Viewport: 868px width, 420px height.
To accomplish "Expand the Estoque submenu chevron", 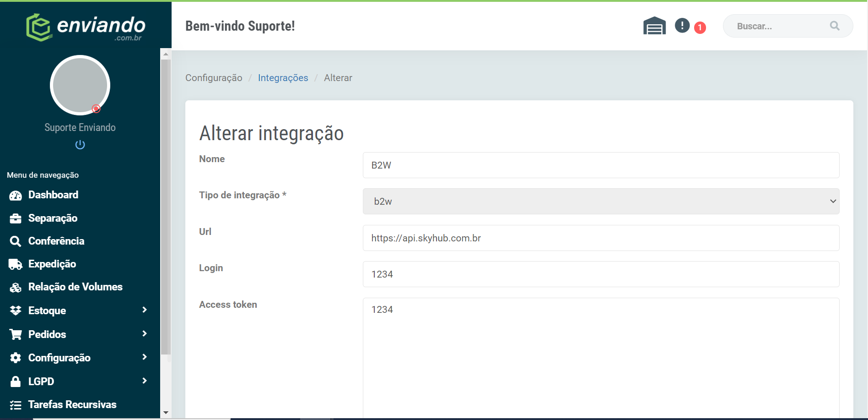I will [145, 310].
